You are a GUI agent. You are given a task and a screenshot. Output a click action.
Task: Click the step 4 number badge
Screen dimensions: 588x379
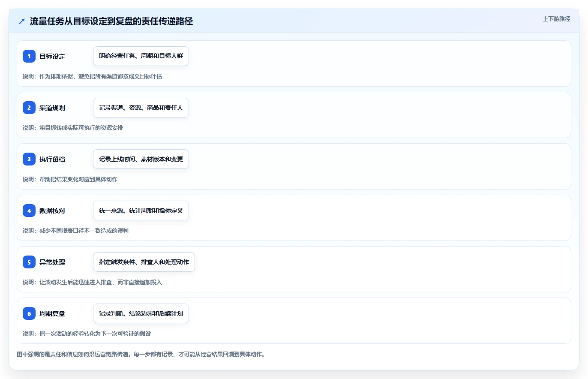tap(29, 211)
